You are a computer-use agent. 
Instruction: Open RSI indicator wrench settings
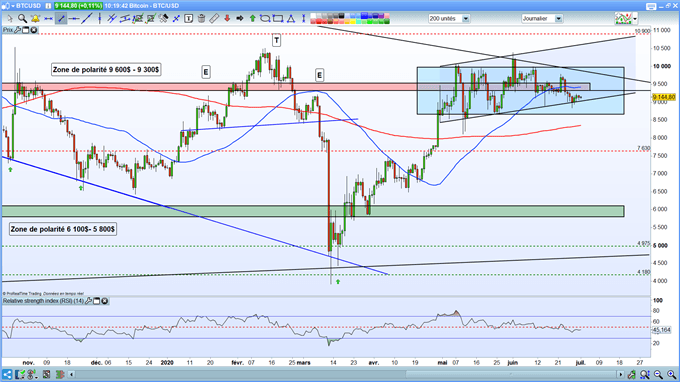pyautogui.click(x=88, y=301)
